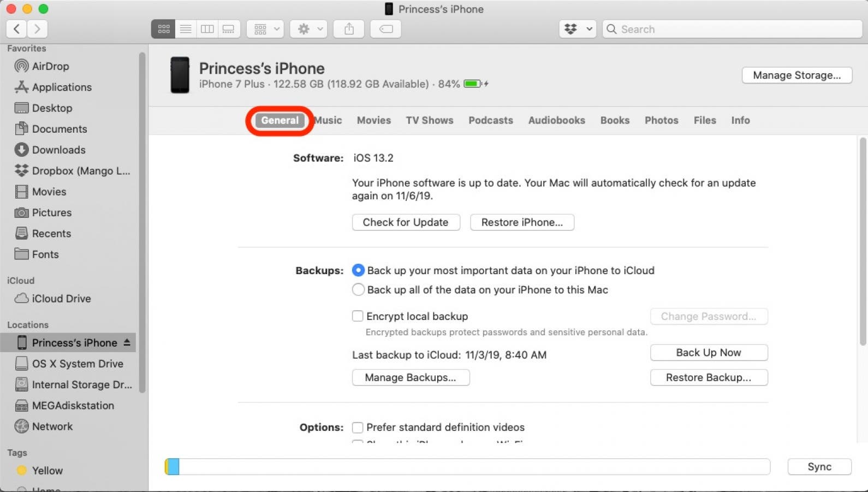The width and height of the screenshot is (868, 492).
Task: Open OS X System Drive in the sidebar
Action: (68, 364)
